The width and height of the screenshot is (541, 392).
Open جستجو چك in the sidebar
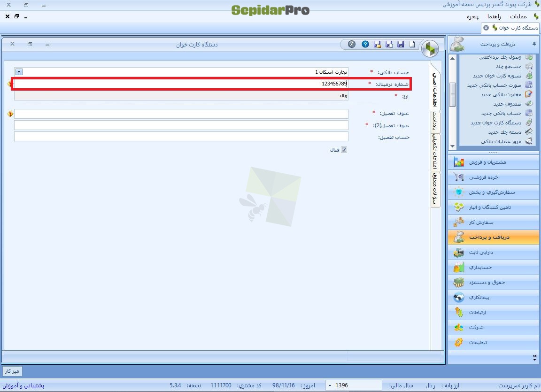coord(514,66)
